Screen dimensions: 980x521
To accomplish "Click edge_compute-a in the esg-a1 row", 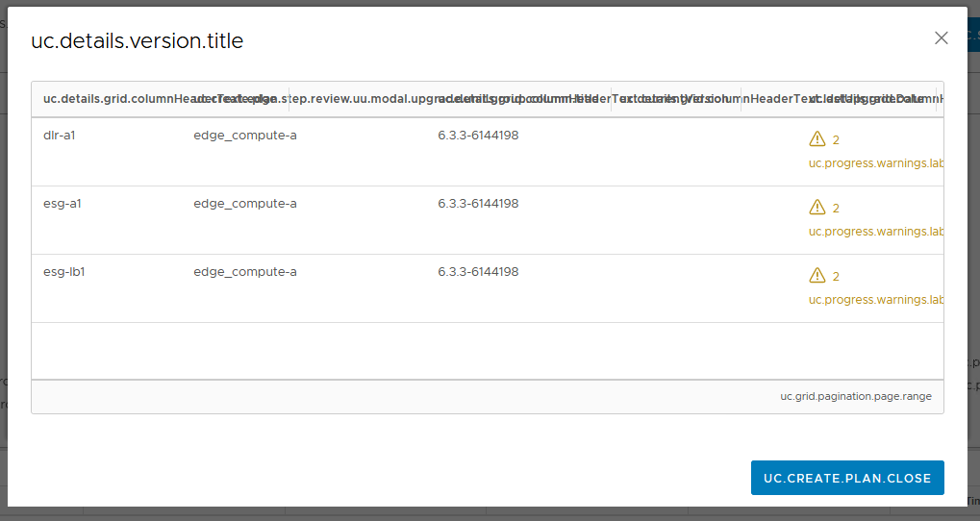I will click(x=245, y=204).
